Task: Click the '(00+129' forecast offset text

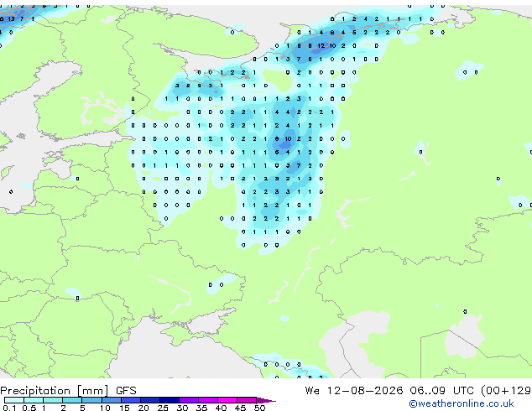Action: point(506,391)
